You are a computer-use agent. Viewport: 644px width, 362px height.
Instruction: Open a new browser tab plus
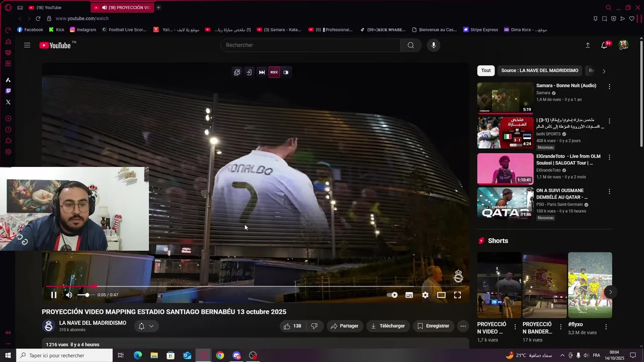[x=158, y=8]
